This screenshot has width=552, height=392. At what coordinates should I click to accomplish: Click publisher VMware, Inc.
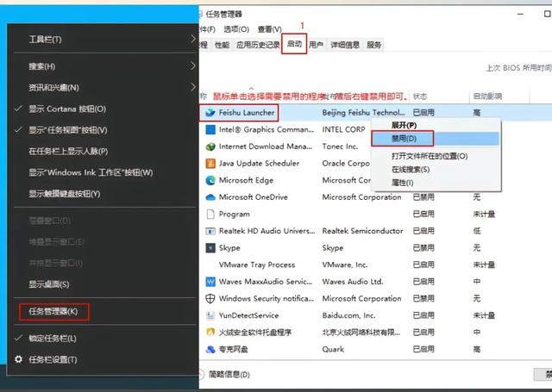pos(345,264)
